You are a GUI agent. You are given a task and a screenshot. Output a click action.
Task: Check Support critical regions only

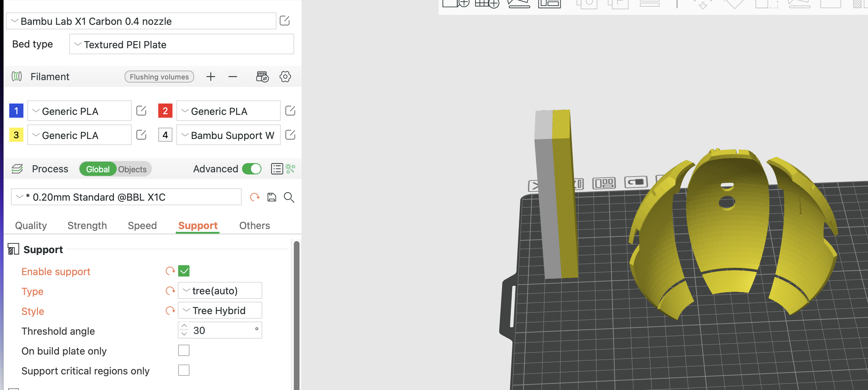pyautogui.click(x=184, y=370)
